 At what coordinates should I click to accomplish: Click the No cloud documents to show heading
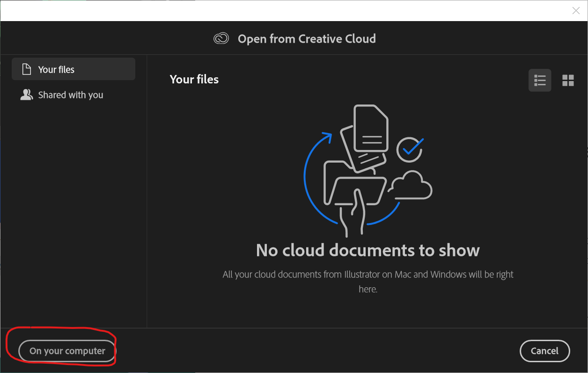367,250
